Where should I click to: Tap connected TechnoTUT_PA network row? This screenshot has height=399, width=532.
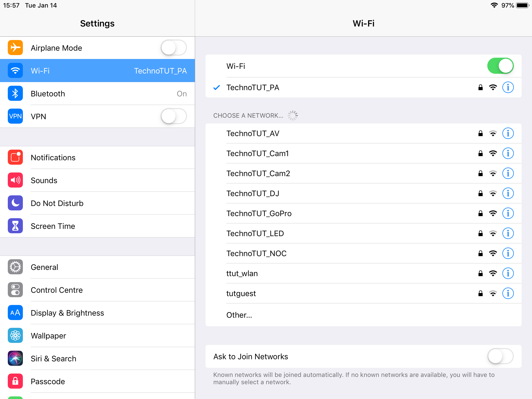tap(363, 88)
